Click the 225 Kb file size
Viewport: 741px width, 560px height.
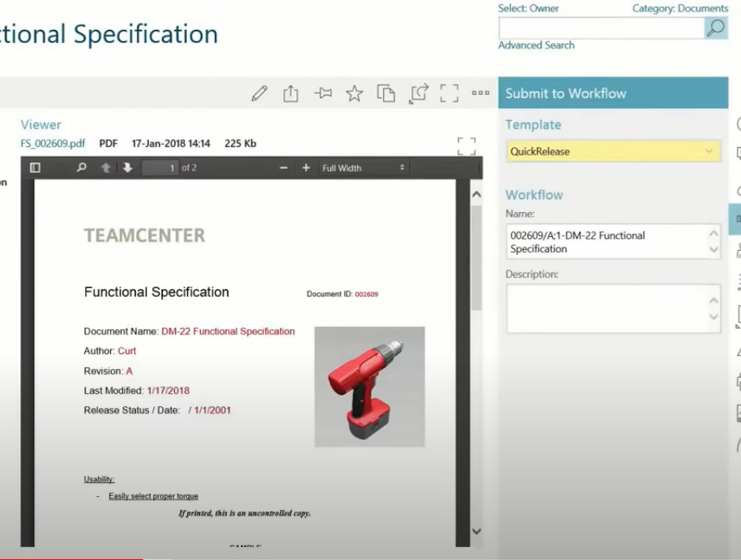240,143
